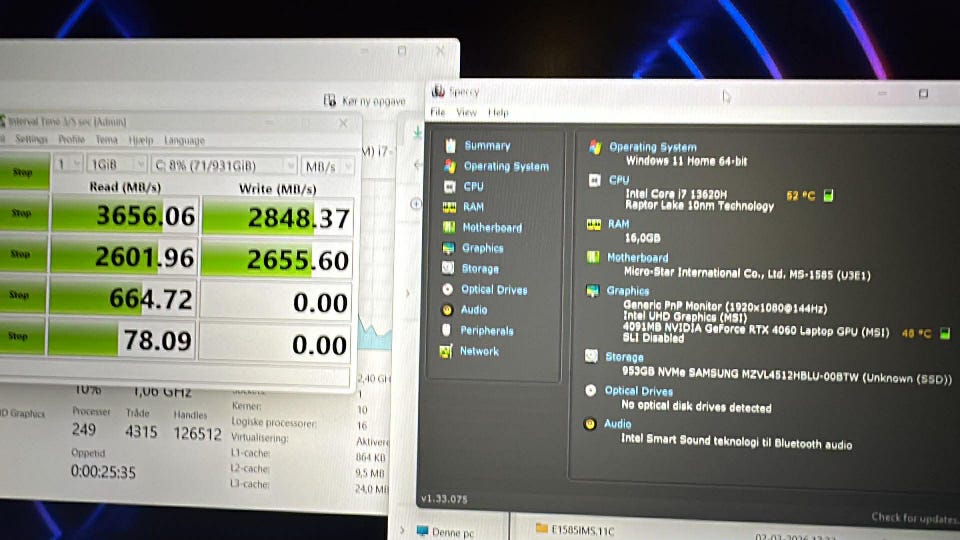The height and width of the screenshot is (540, 960).
Task: Click the Stop button for the 78.09 row
Action: [18, 336]
